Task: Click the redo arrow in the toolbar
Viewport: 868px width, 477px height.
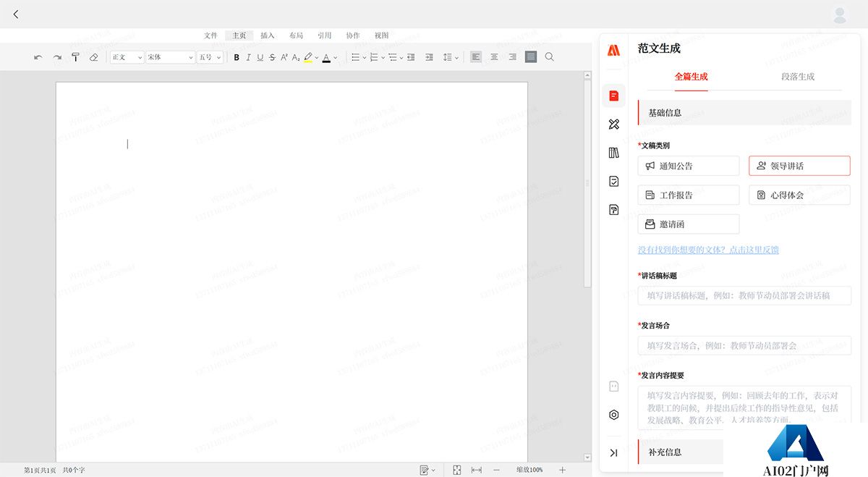Action: pyautogui.click(x=57, y=57)
